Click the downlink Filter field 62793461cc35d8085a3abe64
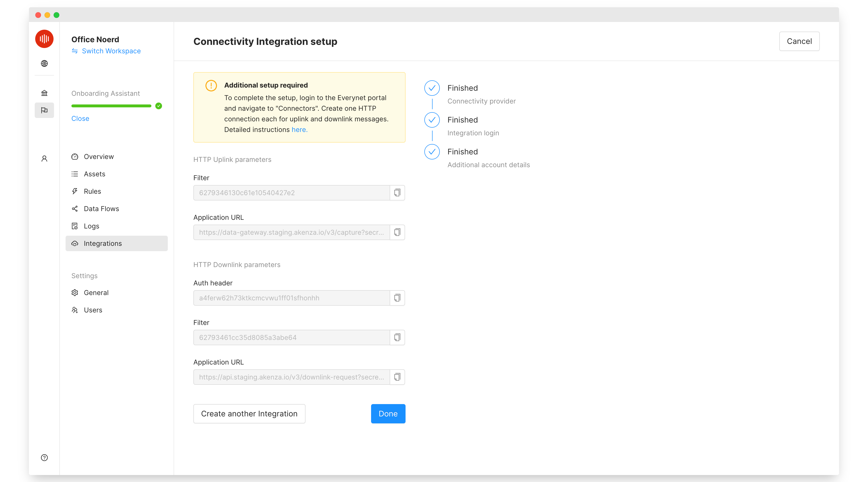 292,337
